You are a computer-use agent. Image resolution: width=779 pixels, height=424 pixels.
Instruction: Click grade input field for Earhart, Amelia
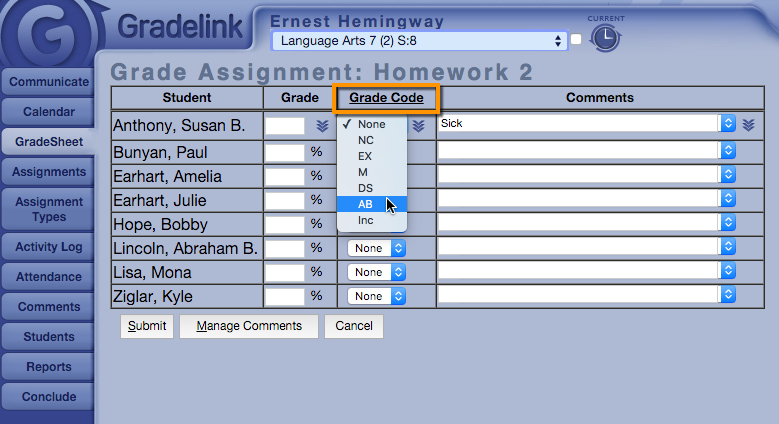[284, 176]
